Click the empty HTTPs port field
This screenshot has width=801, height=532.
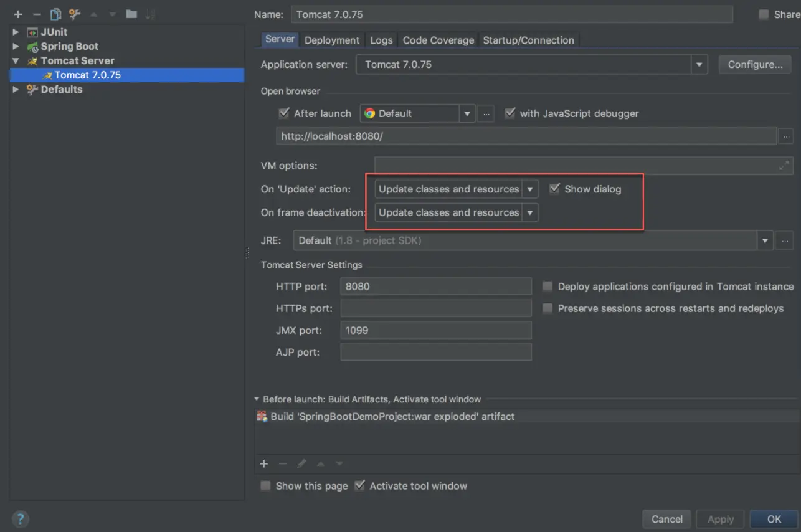(436, 308)
